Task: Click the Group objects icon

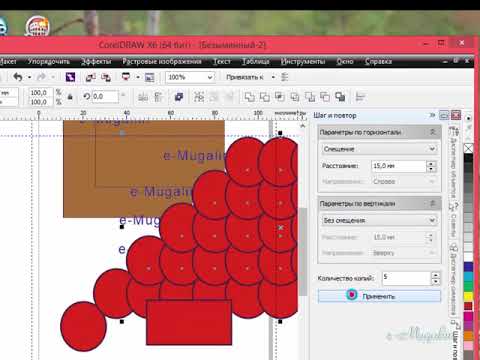Action: [199, 97]
